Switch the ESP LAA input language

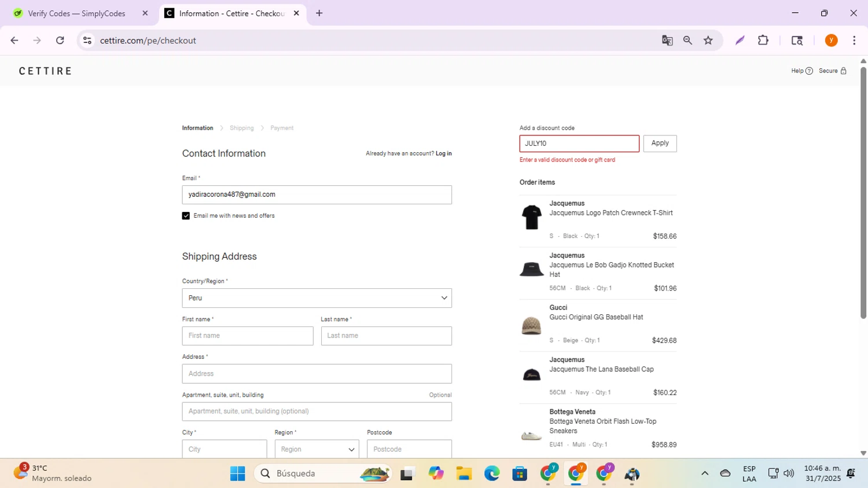pyautogui.click(x=749, y=474)
